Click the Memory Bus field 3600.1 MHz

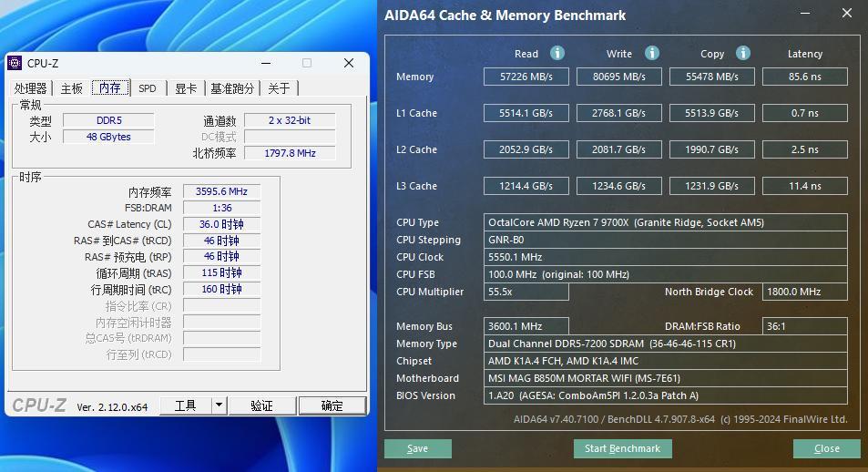[526, 326]
